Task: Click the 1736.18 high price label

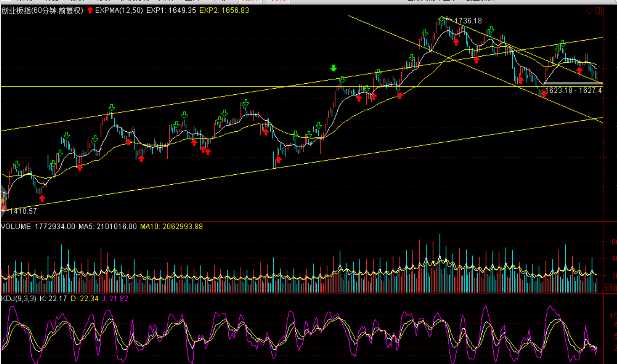Action: coord(468,21)
